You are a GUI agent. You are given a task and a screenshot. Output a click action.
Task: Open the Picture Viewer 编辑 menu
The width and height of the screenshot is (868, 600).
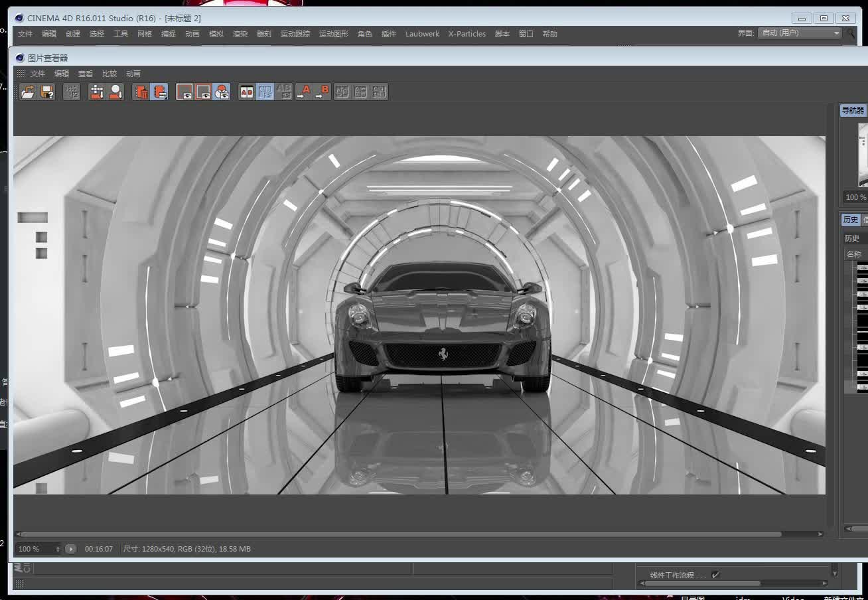coord(62,74)
